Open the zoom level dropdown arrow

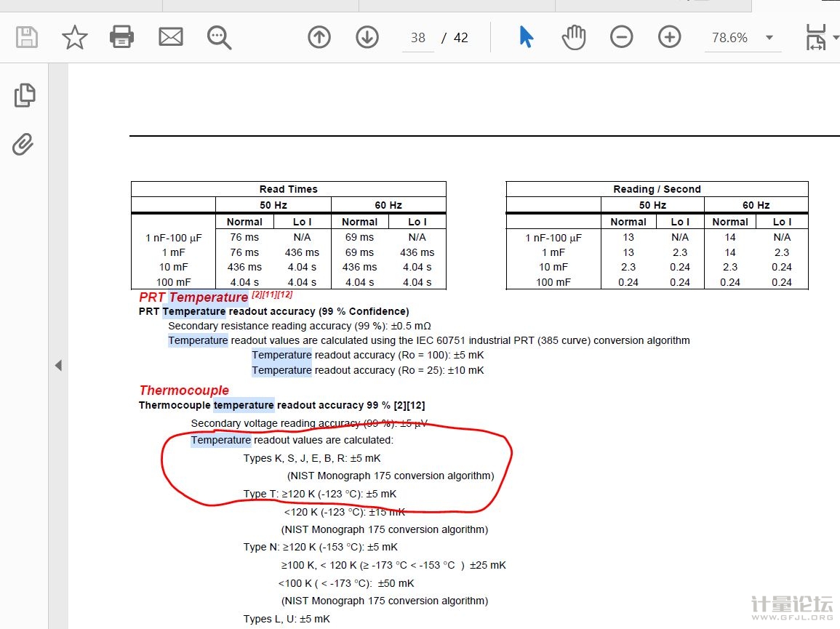(x=769, y=38)
